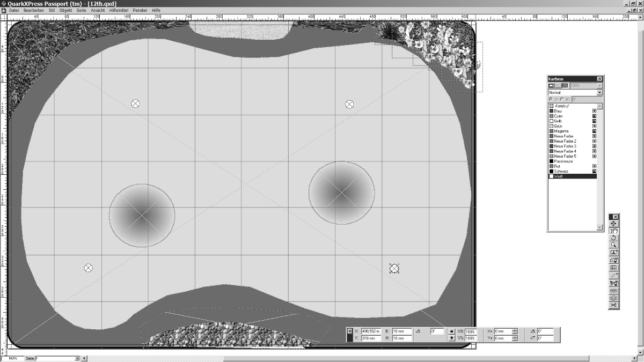Pick the Line drawing tool

(x=613, y=275)
